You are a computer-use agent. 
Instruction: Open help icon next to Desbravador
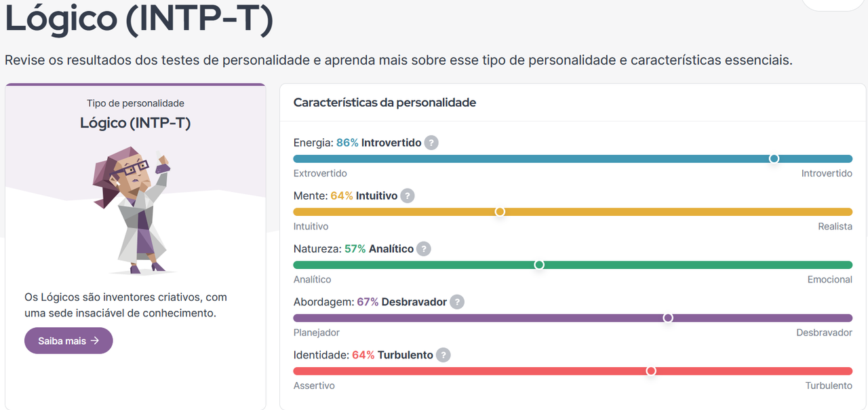pyautogui.click(x=457, y=302)
